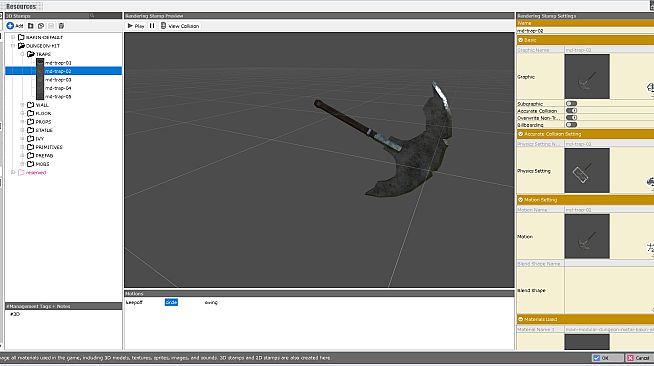Click the DUNGEON KIT folder label
Screen dimensions: 654x366
pos(43,46)
